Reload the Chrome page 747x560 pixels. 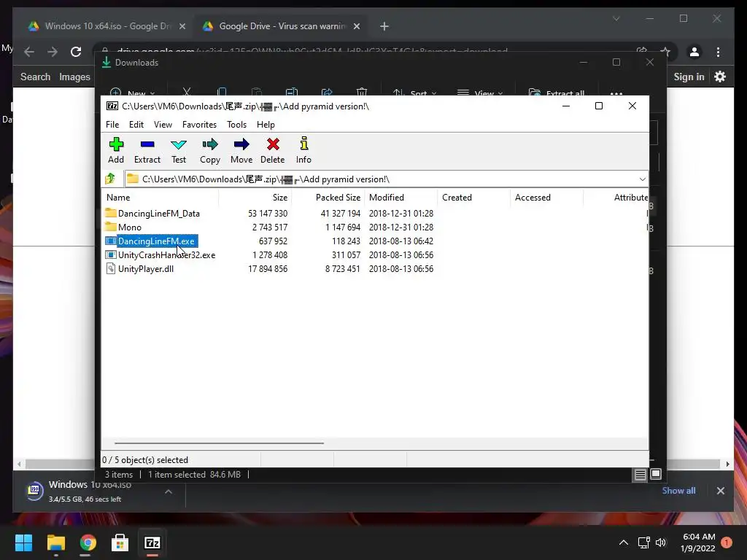click(76, 52)
